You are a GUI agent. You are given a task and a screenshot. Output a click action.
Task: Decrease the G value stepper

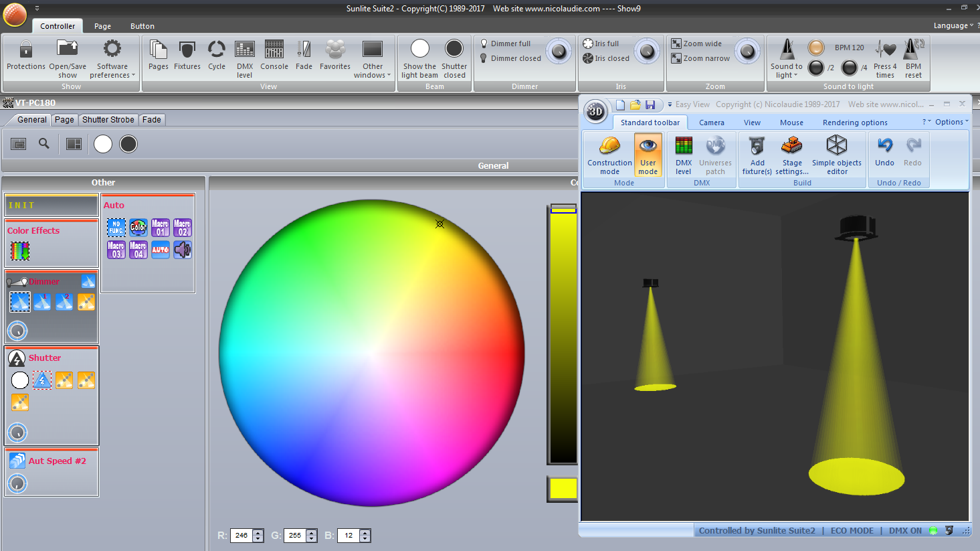311,539
